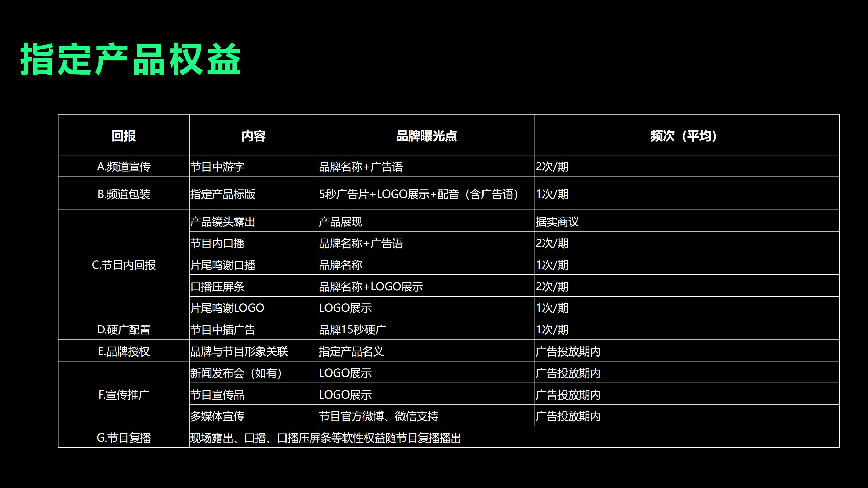Select the 现场露出、口播、口播压屏条 description cell
The height and width of the screenshot is (488, 868).
point(514,437)
